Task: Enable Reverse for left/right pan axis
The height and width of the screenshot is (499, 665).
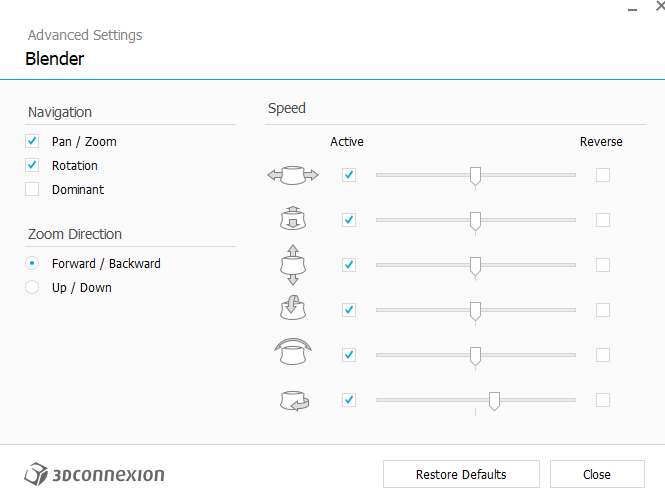Action: click(x=603, y=175)
